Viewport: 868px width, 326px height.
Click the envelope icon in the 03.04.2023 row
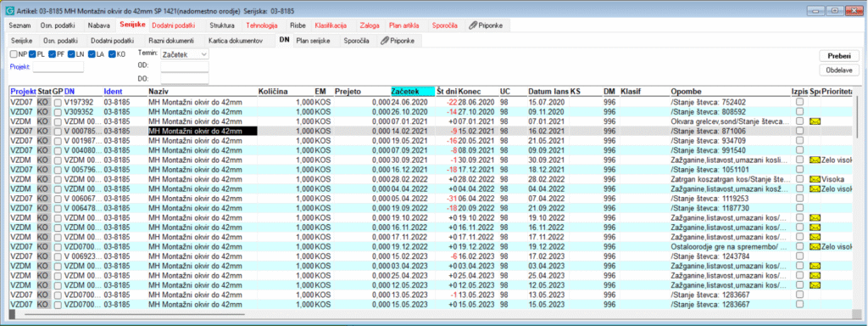(815, 266)
